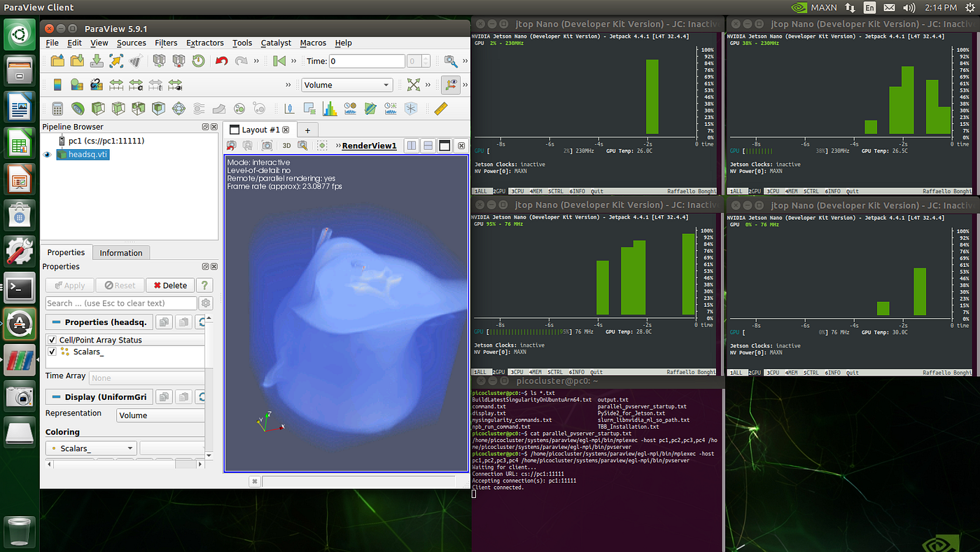
Task: Click the Histogram filter icon
Action: [330, 109]
